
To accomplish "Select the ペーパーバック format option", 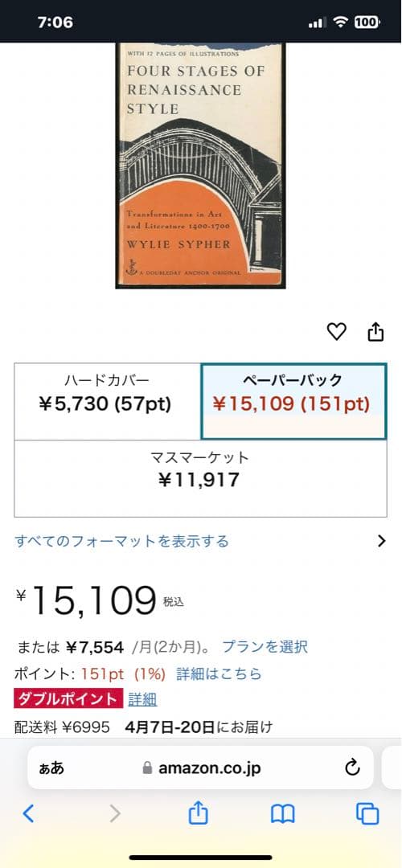I will [x=293, y=401].
